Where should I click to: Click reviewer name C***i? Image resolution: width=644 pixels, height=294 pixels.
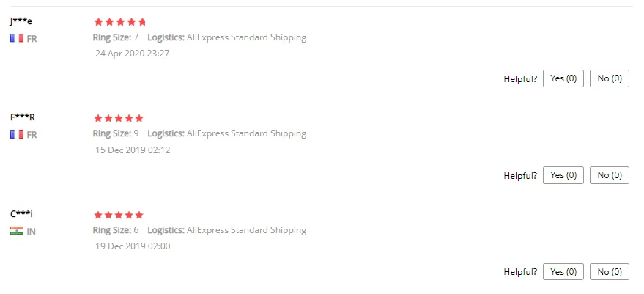pos(21,214)
